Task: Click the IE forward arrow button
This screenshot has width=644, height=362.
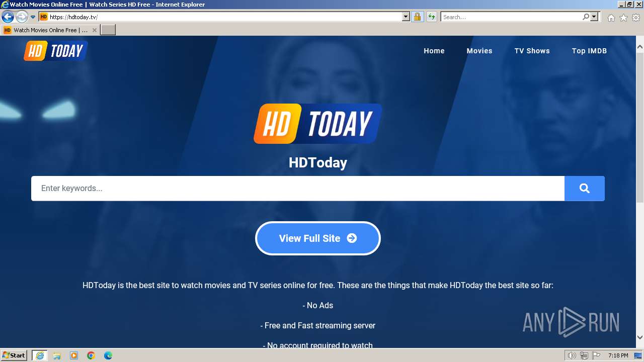Action: coord(22,17)
